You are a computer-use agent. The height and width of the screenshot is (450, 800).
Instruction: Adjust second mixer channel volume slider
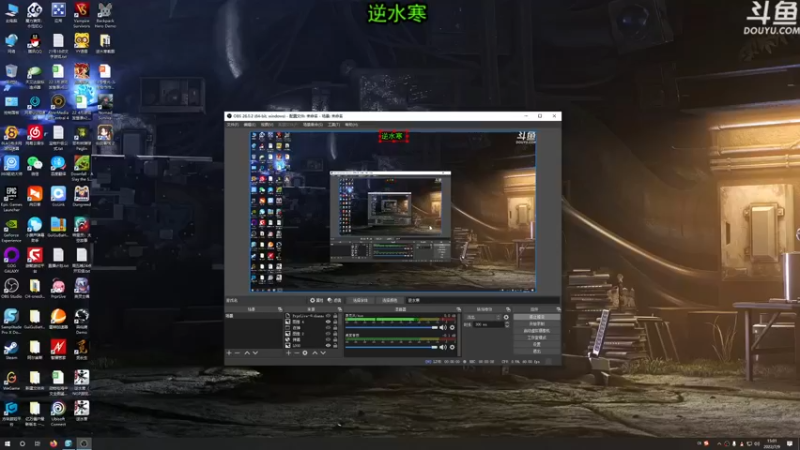coord(392,347)
